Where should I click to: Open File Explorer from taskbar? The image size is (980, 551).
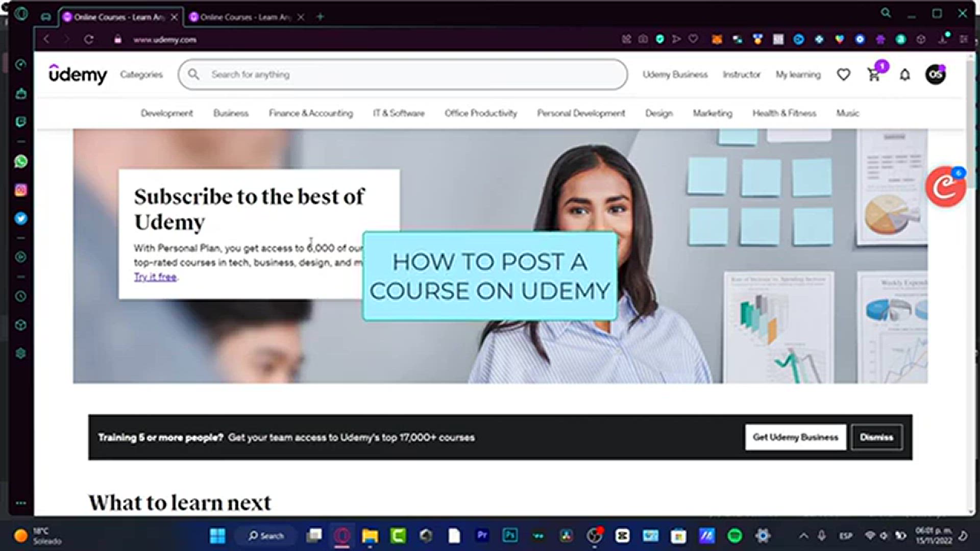[x=370, y=536]
